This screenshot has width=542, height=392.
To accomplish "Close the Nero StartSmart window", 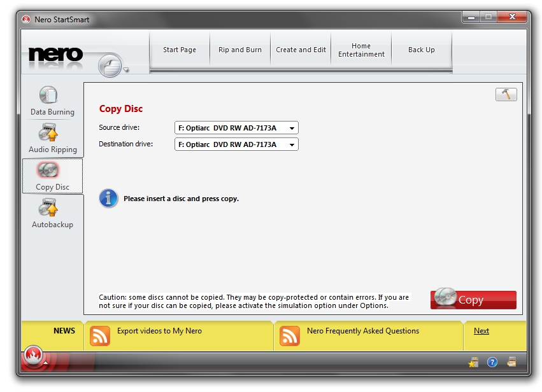I will click(x=512, y=17).
